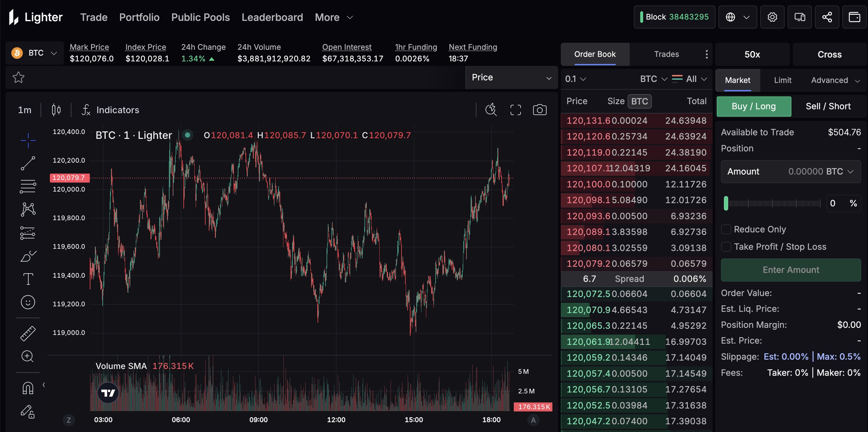
Task: Open the Price chart type dropdown
Action: [511, 77]
